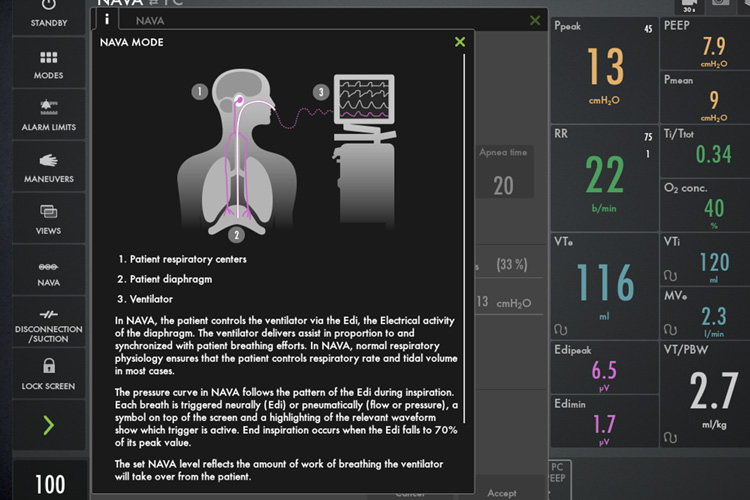The width and height of the screenshot is (750, 500).
Task: Tap the Ppeak measurement tile
Action: tap(603, 67)
